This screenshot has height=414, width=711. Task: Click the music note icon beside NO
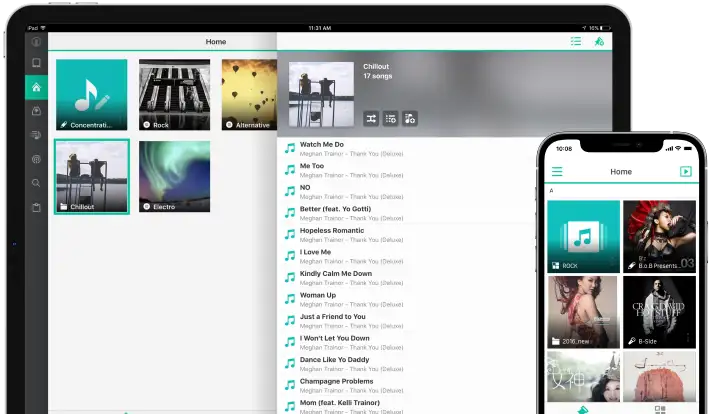click(x=290, y=191)
